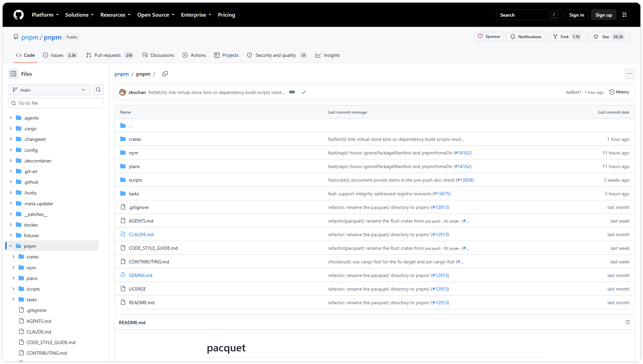
Task: Star the pnpm repository
Action: [x=609, y=37]
